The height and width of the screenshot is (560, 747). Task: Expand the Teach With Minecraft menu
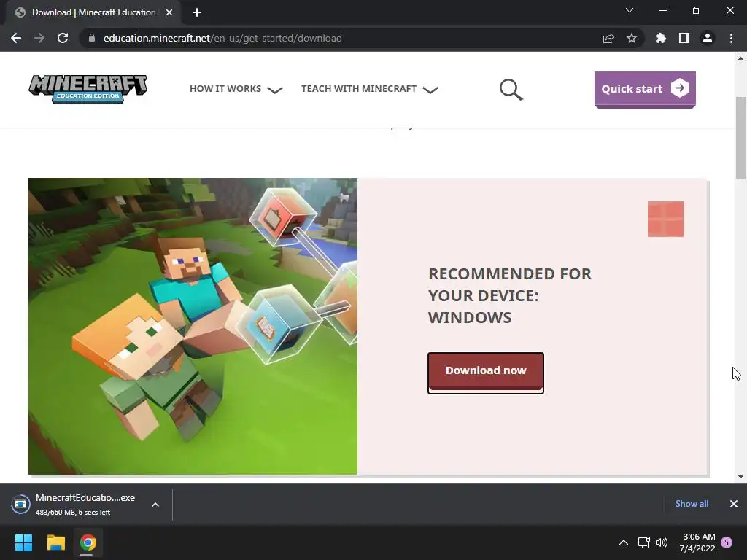tap(369, 89)
